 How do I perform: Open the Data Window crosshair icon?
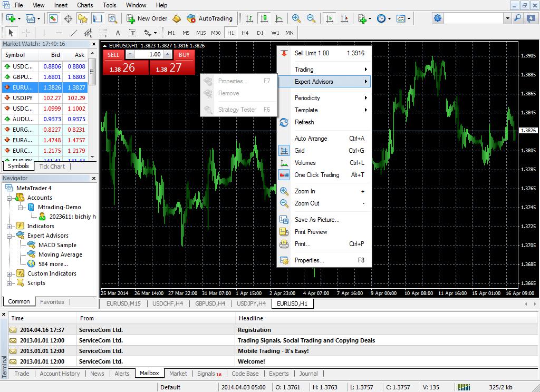(68, 18)
